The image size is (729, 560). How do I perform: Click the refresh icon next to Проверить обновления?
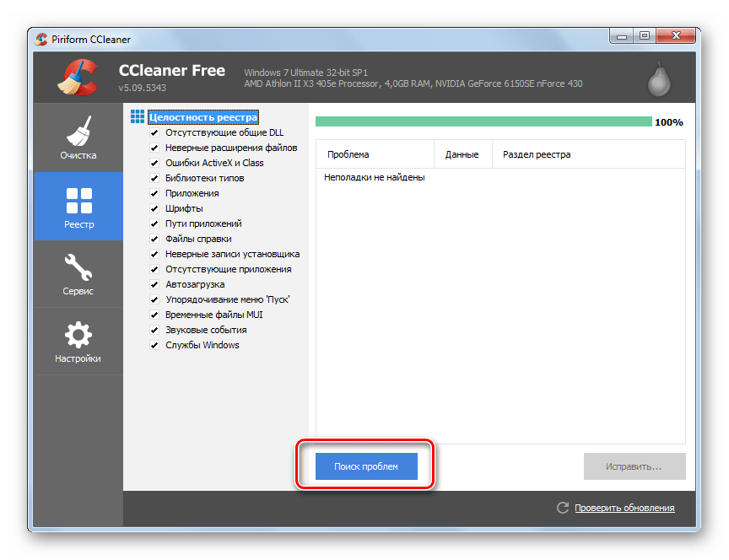563,508
